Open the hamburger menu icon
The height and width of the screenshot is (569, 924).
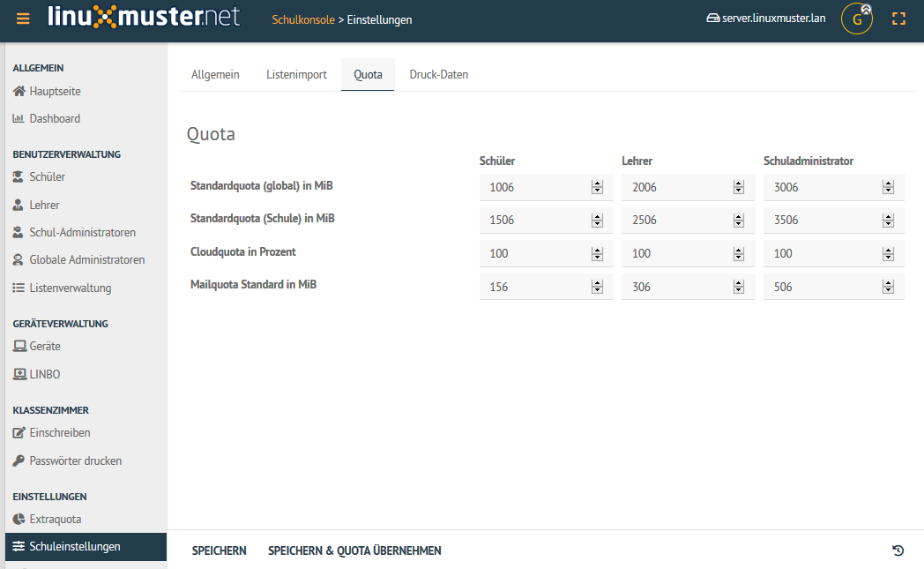tap(23, 19)
